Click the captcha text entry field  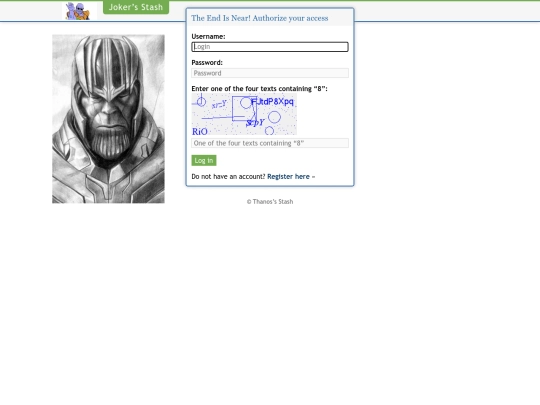(x=270, y=143)
